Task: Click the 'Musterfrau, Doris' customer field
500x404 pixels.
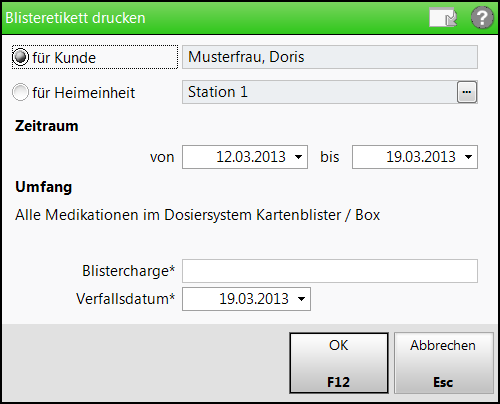Action: pos(330,57)
